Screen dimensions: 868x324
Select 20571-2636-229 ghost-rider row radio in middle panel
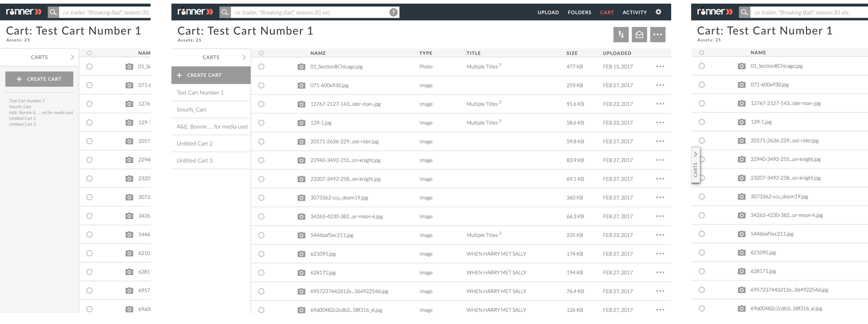point(261,142)
